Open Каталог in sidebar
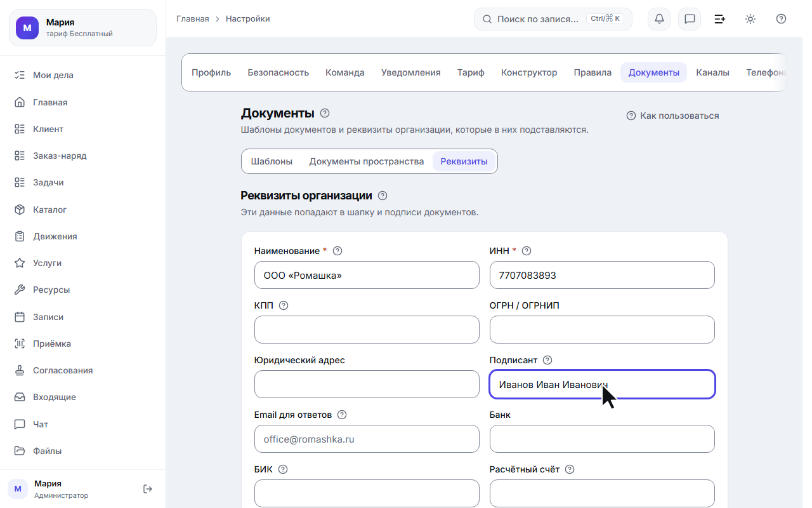The width and height of the screenshot is (812, 508). tap(82, 210)
